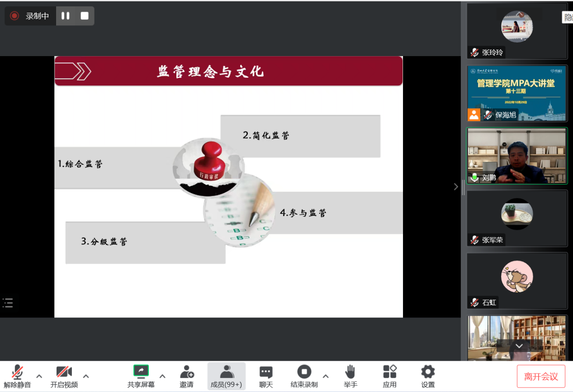Click 结束录制 to end recording

[x=304, y=376]
